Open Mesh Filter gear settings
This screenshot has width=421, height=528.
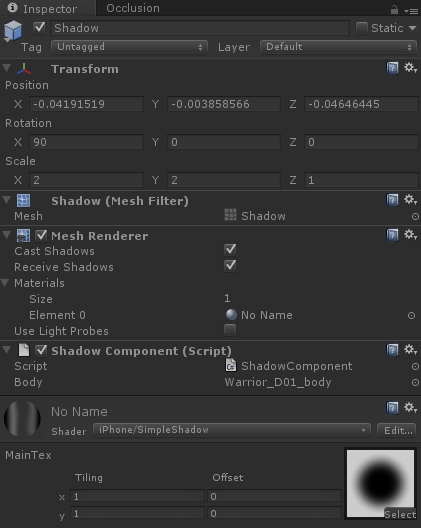(411, 200)
